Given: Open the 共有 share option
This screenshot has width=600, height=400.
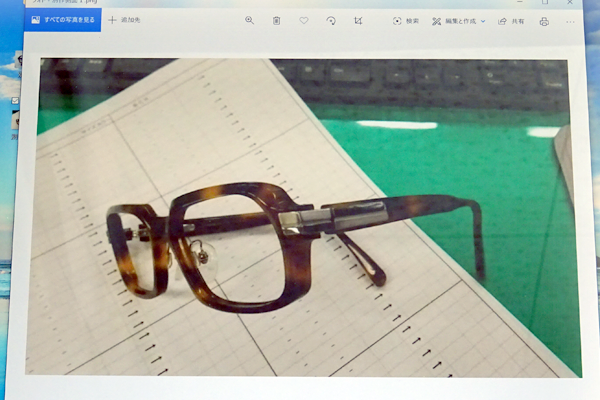Looking at the screenshot, I should (x=510, y=21).
